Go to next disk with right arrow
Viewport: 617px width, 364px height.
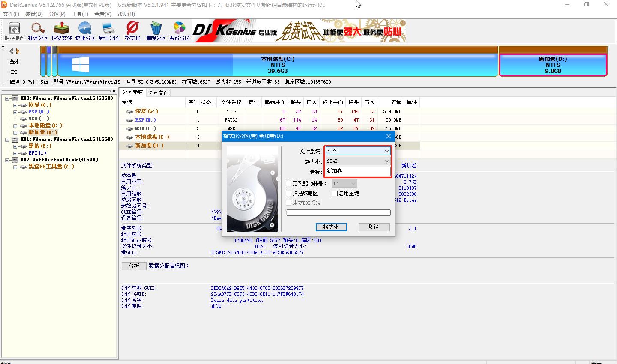pos(18,51)
